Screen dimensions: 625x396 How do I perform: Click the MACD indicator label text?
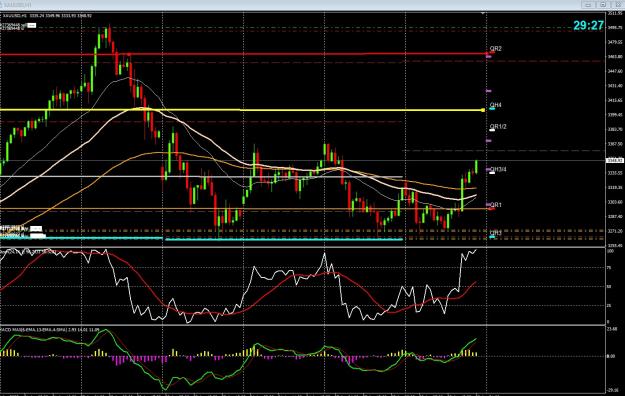(50, 330)
